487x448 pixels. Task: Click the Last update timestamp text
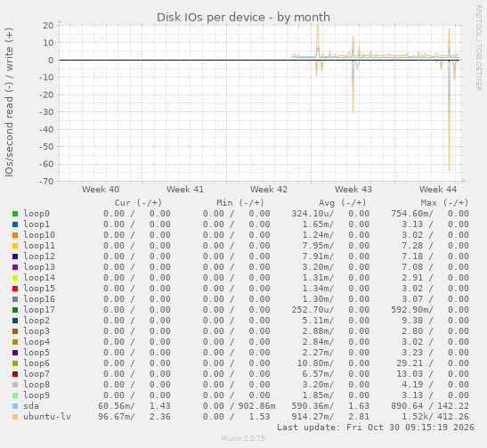(376, 428)
